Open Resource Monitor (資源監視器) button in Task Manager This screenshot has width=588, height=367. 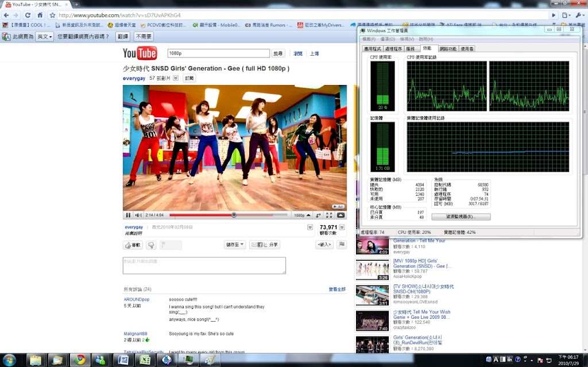(461, 217)
